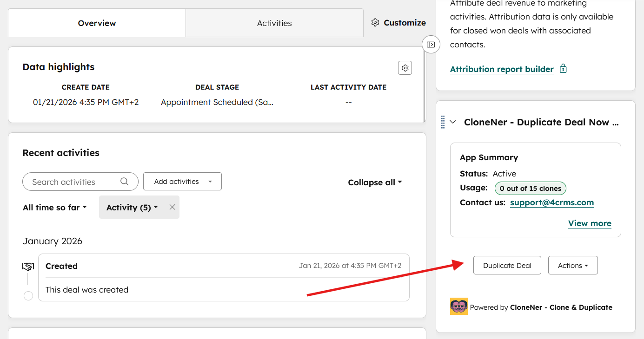Open the Activity (5) filter dropdown
The width and height of the screenshot is (644, 339).
click(x=132, y=208)
